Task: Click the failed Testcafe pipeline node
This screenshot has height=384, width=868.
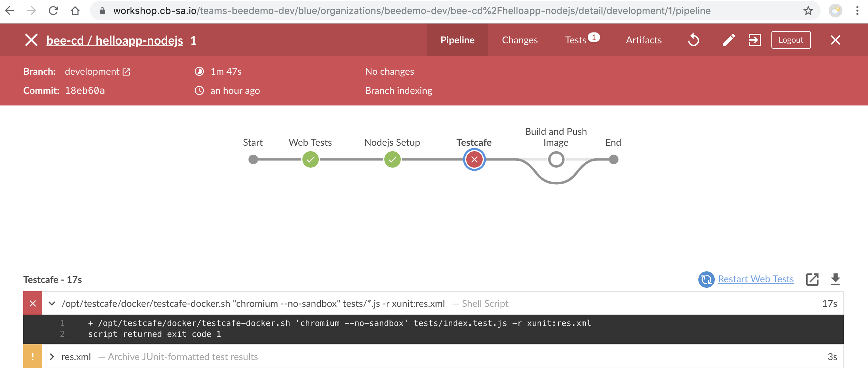Action: pyautogui.click(x=474, y=159)
